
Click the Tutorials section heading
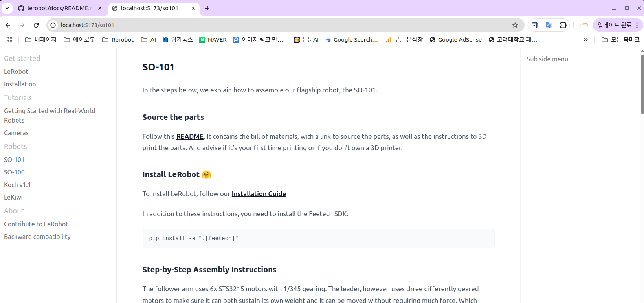point(18,97)
